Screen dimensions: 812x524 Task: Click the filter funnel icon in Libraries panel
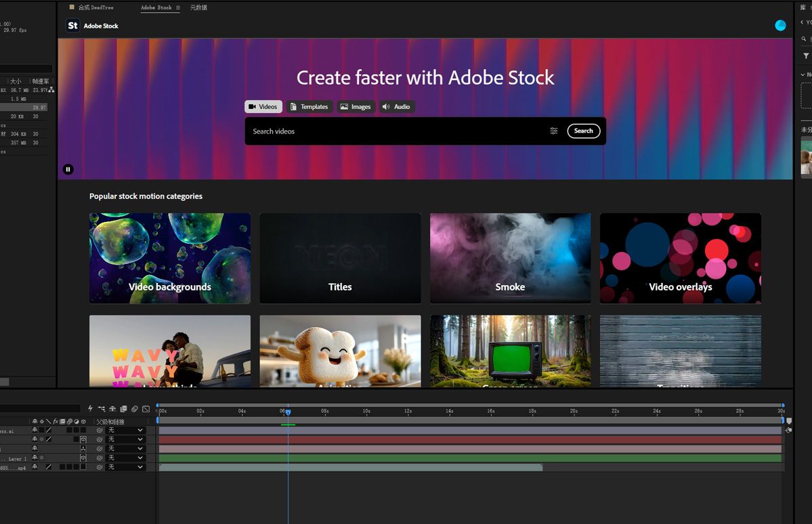806,56
